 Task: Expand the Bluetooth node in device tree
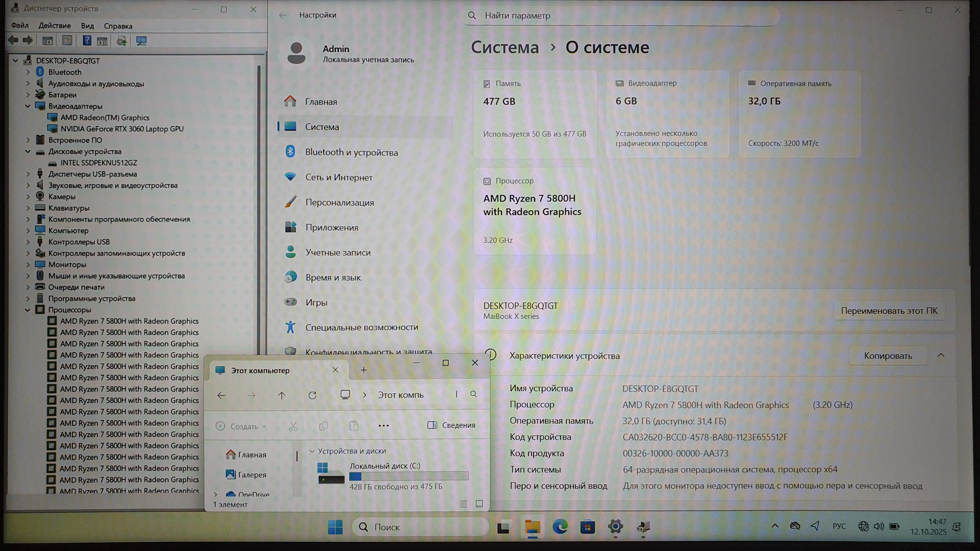[x=28, y=72]
